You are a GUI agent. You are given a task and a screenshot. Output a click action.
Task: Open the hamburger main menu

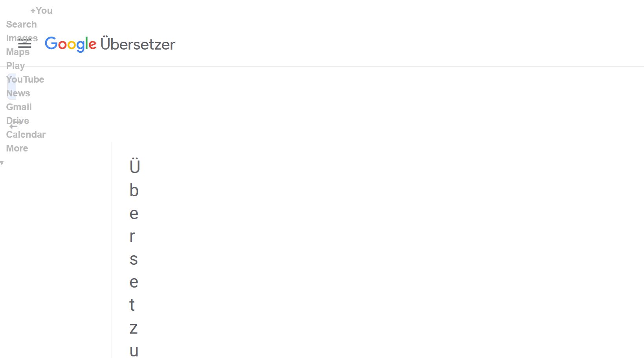pos(24,44)
